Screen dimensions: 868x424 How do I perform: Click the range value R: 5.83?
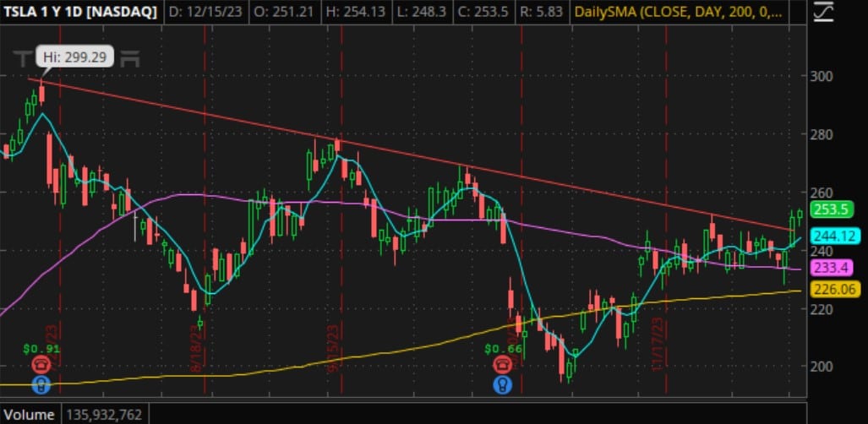pos(542,12)
